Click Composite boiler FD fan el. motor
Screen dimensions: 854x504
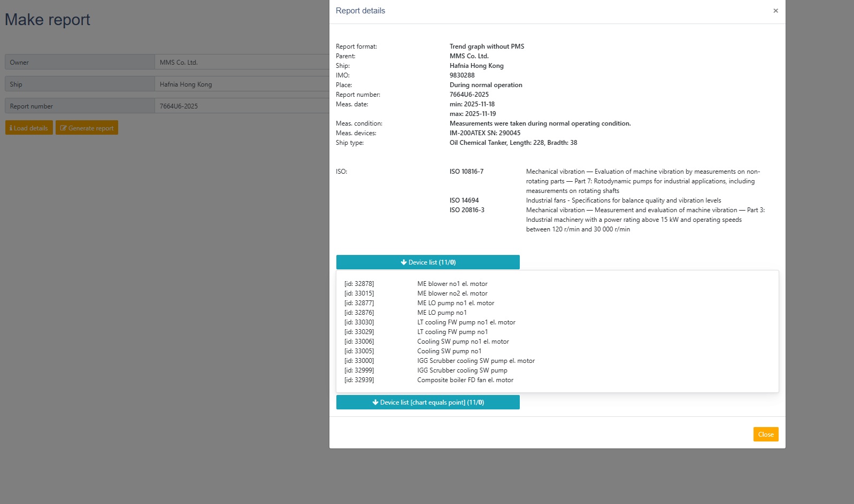(x=465, y=380)
